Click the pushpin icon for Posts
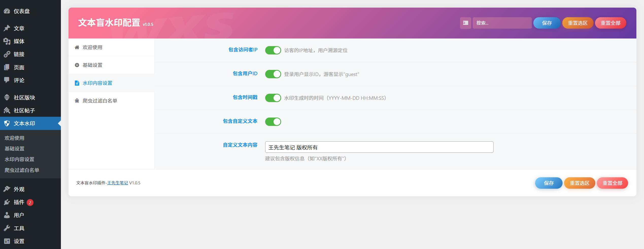 (7, 28)
